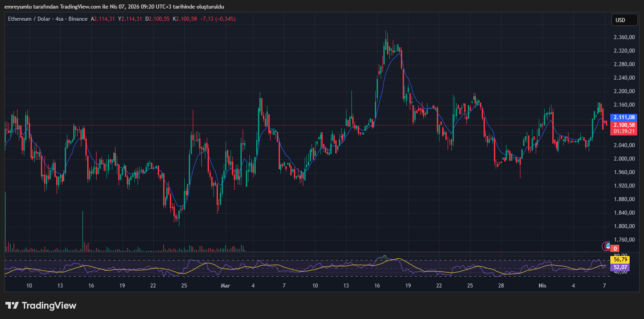The height and width of the screenshot is (319, 644).
Task: Click the blue 2.111,08 moving average label
Action: (624, 117)
